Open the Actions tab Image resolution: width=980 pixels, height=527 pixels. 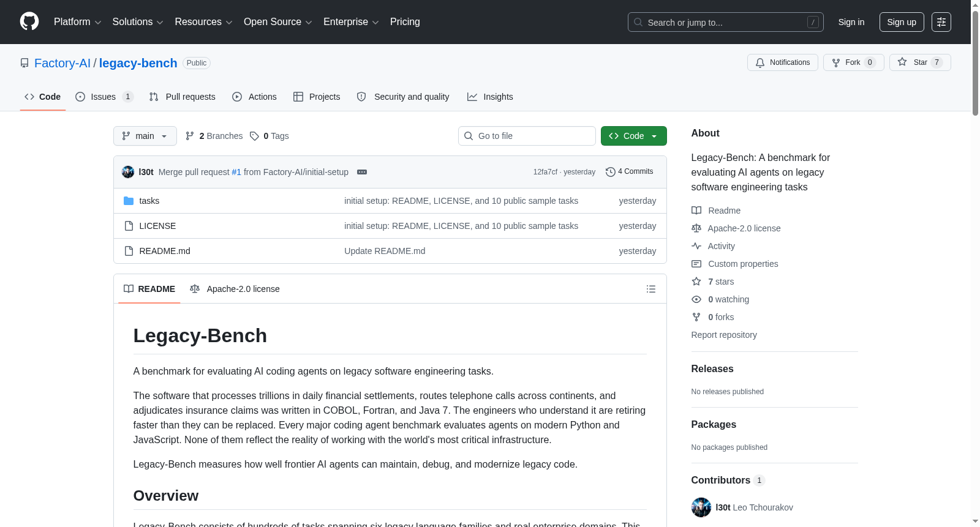pos(255,97)
